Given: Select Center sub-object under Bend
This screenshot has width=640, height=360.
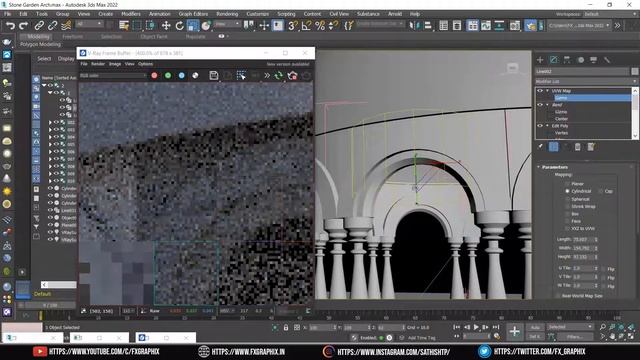Looking at the screenshot, I should [x=561, y=119].
